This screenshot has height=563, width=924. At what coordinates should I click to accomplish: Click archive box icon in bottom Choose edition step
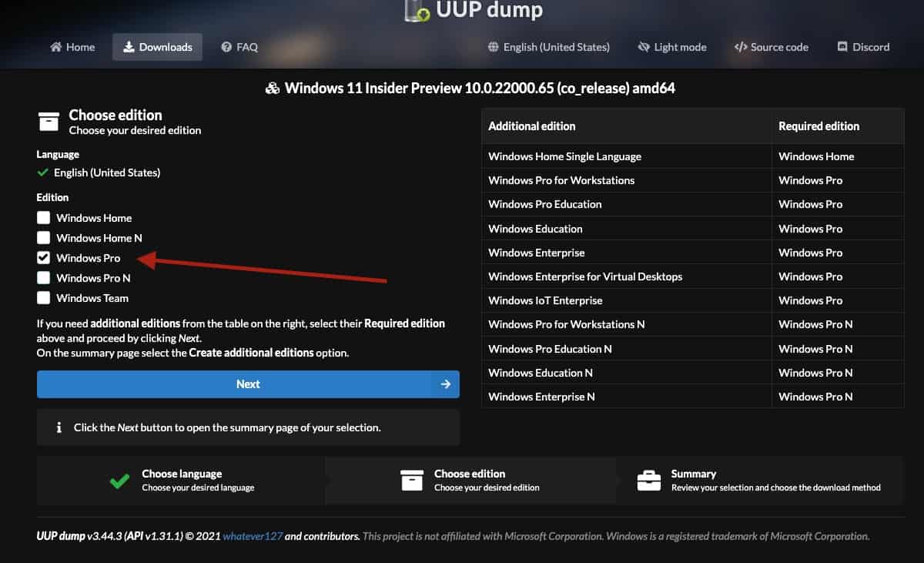click(412, 481)
